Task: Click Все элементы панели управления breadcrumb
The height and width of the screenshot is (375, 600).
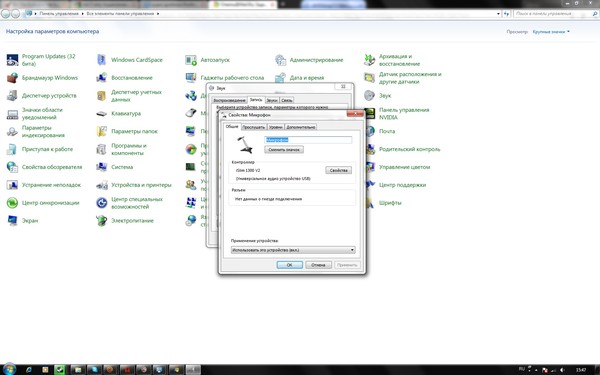Action: (x=120, y=14)
